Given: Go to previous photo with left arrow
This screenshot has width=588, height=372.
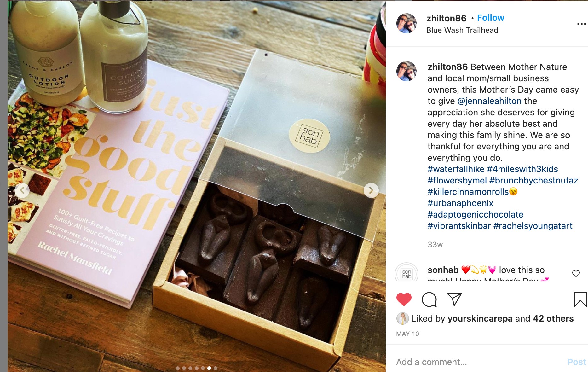Looking at the screenshot, I should click(22, 190).
